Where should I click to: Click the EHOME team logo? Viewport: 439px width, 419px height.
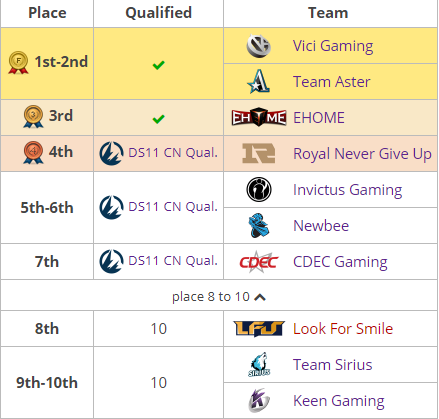click(259, 117)
